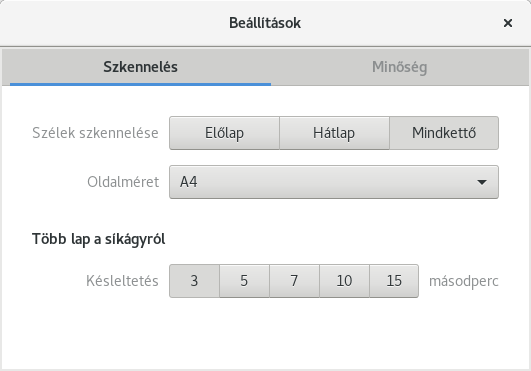Click the Beállítások title bar text
This screenshot has height=371, width=531.
point(265,23)
